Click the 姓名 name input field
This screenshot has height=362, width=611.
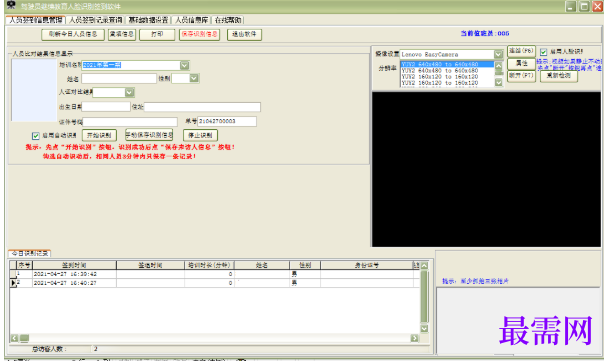pyautogui.click(x=119, y=79)
